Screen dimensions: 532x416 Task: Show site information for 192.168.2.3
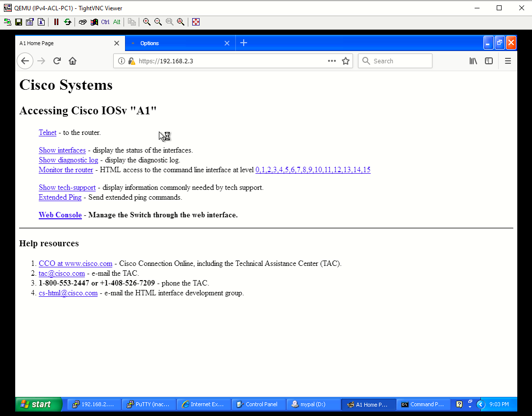[x=121, y=61]
